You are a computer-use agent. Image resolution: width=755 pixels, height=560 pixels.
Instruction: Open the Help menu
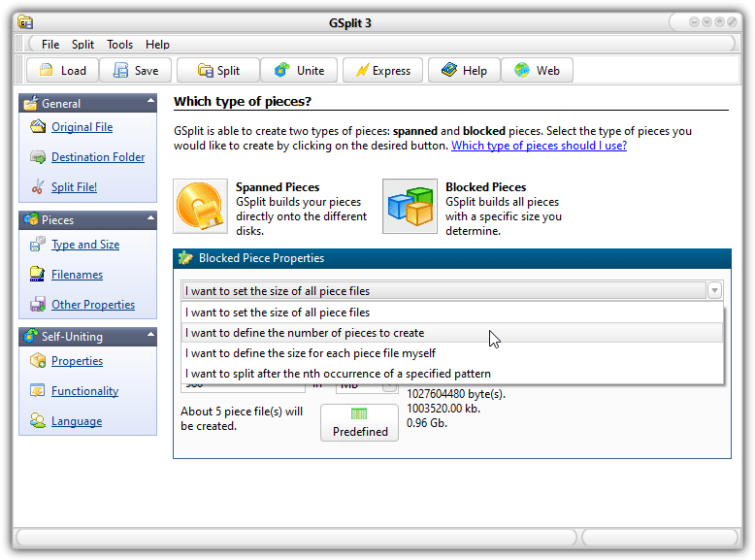coord(157,45)
